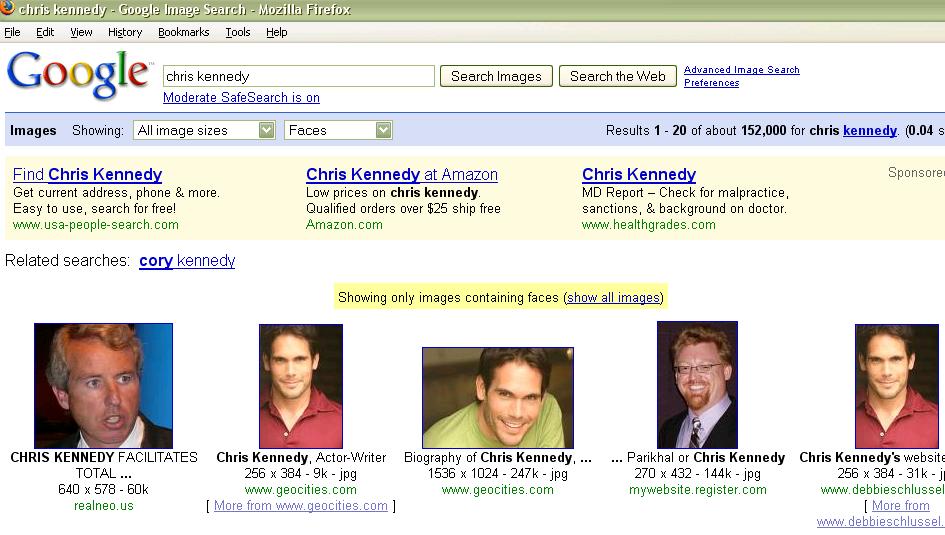Image resolution: width=945 pixels, height=535 pixels.
Task: Click More from www.debbieschlussel link
Action: click(881, 514)
